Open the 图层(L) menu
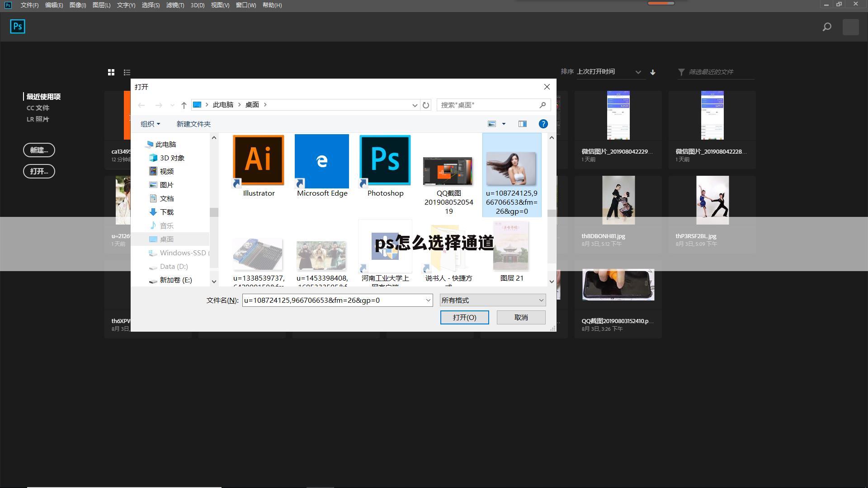 pos(101,5)
